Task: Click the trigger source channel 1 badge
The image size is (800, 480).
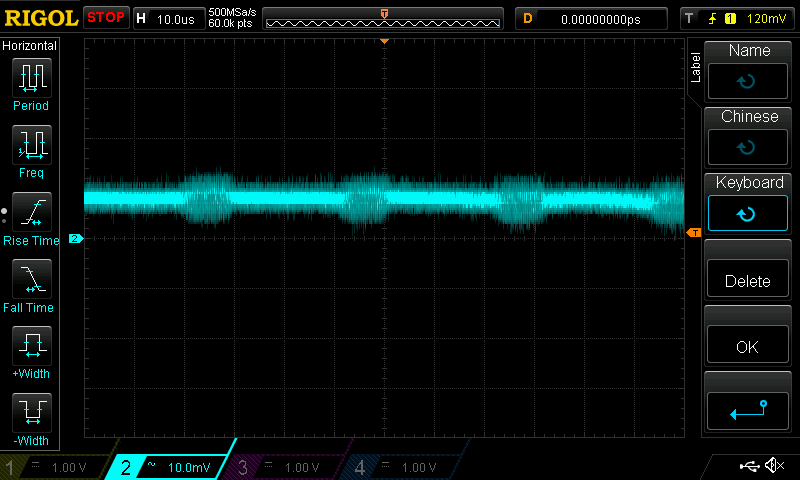Action: pos(730,19)
